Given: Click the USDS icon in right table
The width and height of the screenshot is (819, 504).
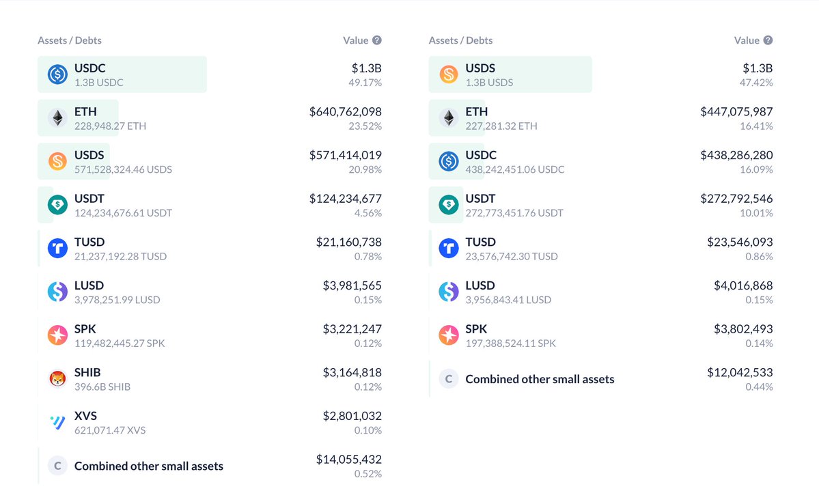Looking at the screenshot, I should pyautogui.click(x=448, y=74).
